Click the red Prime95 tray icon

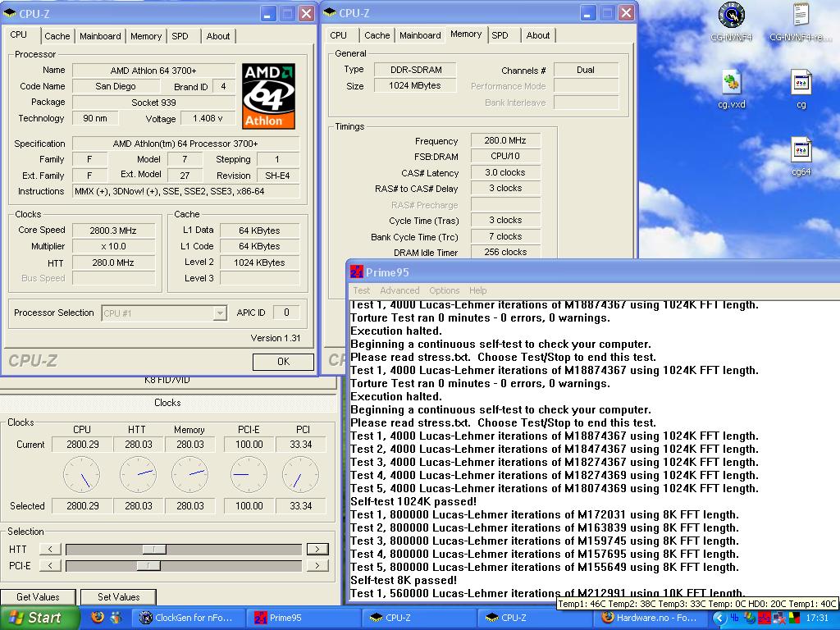tap(764, 619)
